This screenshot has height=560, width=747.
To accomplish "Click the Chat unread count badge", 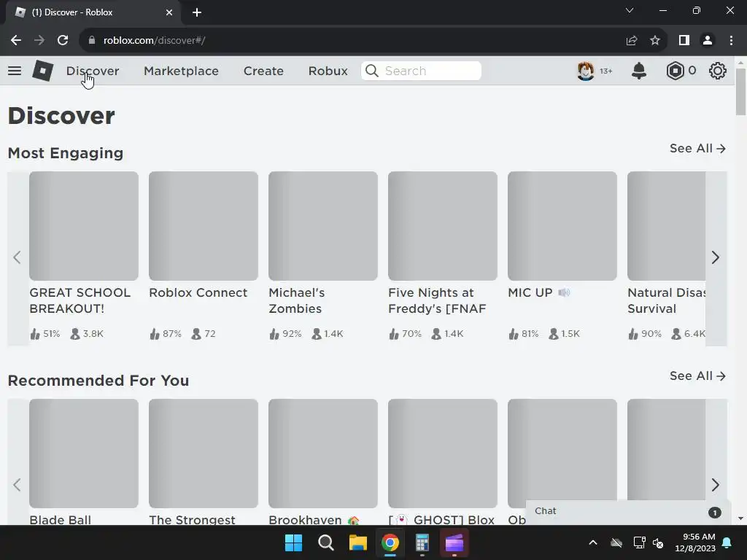I will click(x=715, y=513).
